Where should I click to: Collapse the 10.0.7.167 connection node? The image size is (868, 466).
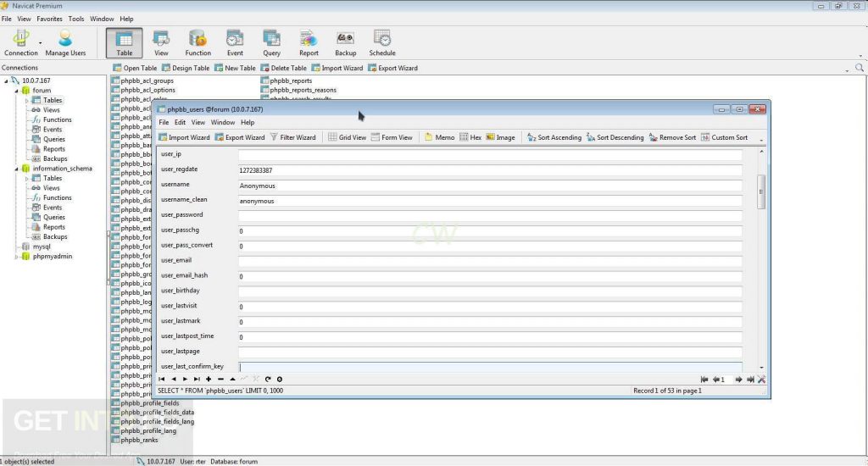6,80
